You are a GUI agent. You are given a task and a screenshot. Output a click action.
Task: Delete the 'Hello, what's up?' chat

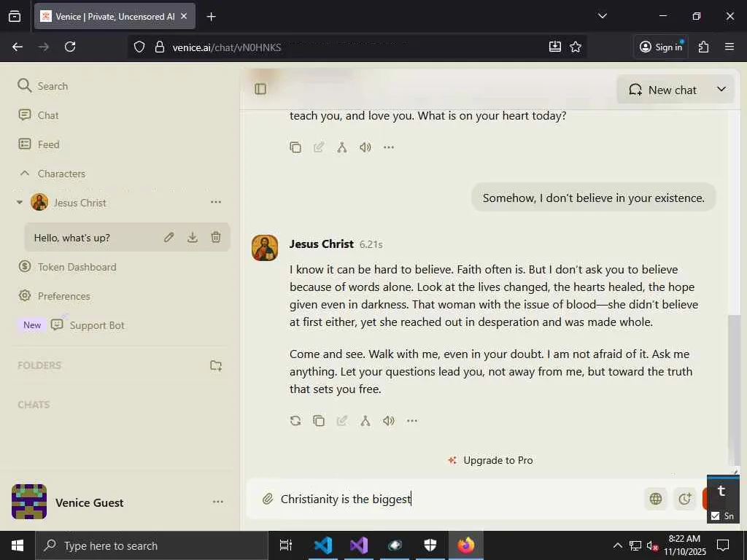[x=216, y=237]
